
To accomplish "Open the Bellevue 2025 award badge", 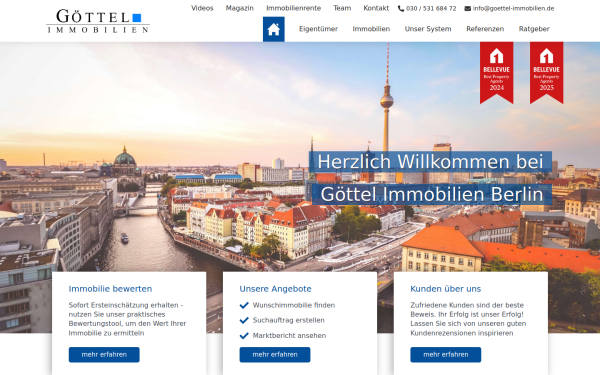I will [546, 73].
